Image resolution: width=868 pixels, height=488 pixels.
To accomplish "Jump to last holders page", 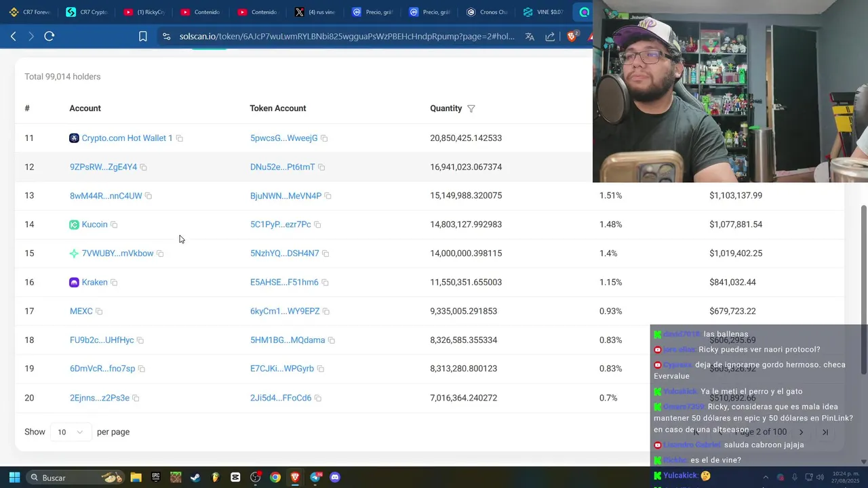I will pyautogui.click(x=825, y=432).
